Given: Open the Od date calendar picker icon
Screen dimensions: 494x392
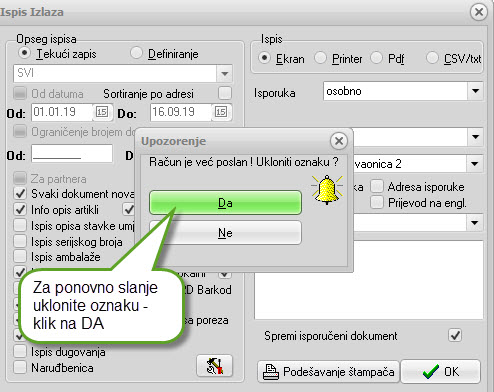Looking at the screenshot, I should (102, 112).
